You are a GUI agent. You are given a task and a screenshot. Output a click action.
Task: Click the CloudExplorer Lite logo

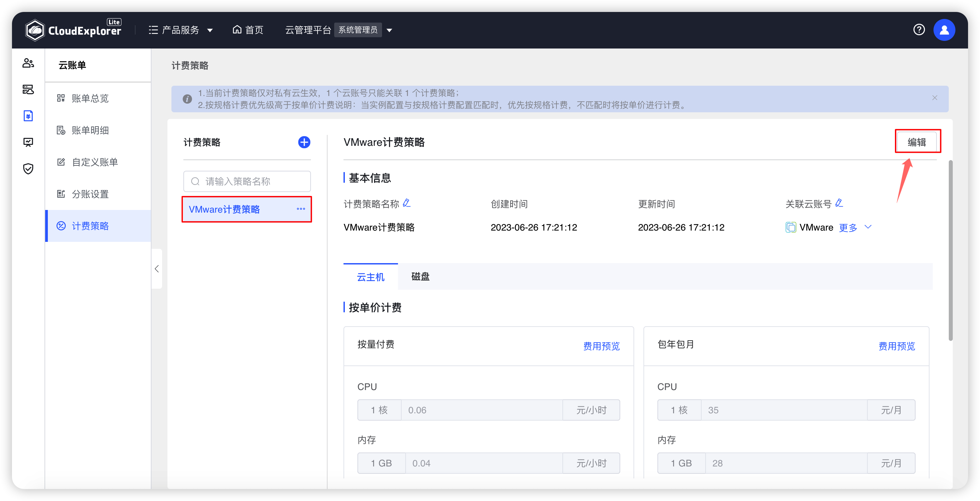pyautogui.click(x=73, y=30)
